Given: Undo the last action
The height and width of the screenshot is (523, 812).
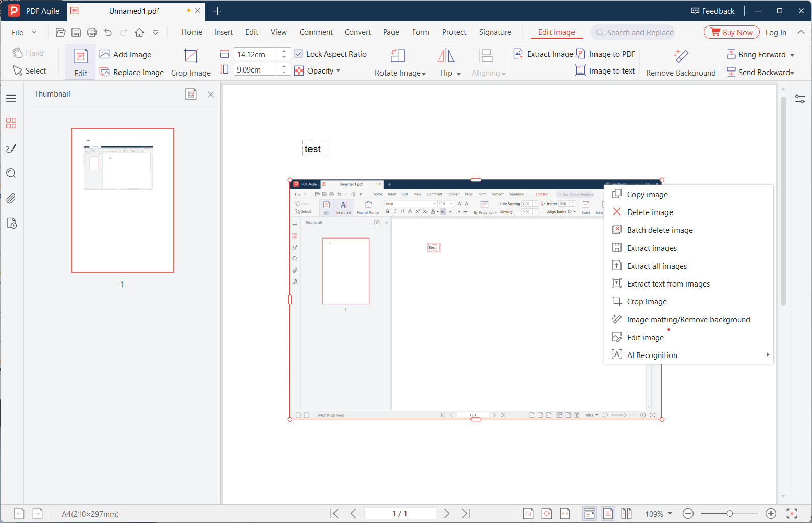Looking at the screenshot, I should click(108, 32).
